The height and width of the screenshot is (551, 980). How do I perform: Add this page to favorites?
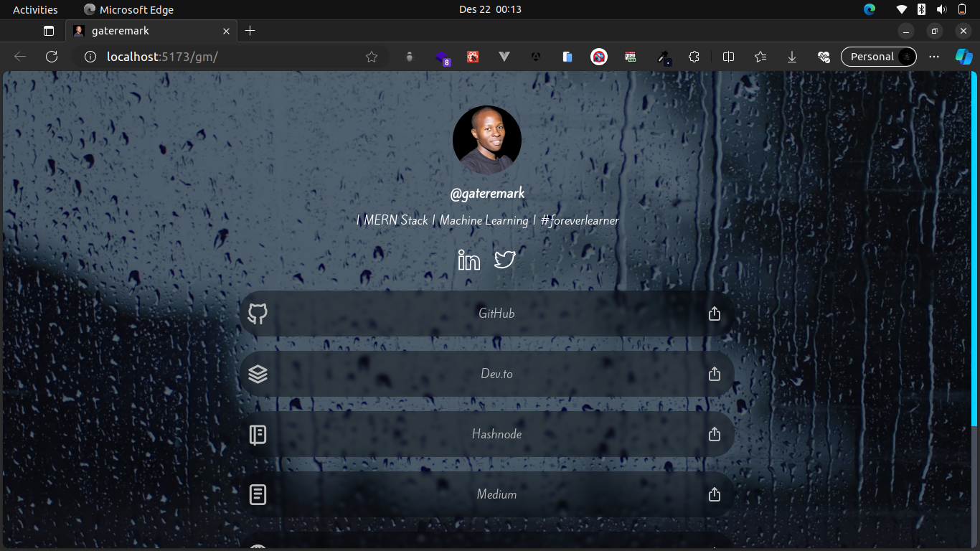(372, 57)
